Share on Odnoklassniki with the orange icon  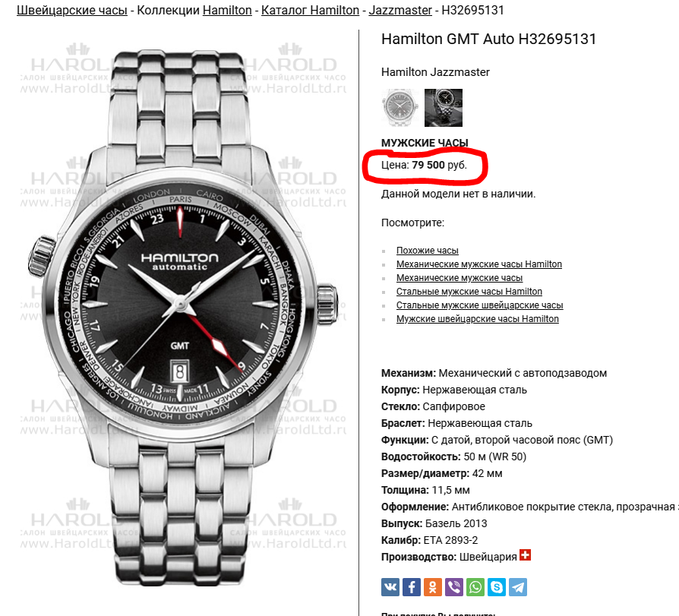click(x=433, y=587)
